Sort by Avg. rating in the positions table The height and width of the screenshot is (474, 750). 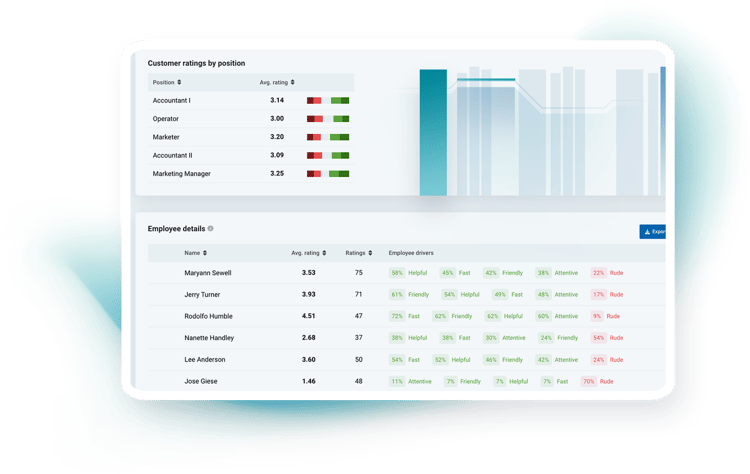tap(293, 82)
